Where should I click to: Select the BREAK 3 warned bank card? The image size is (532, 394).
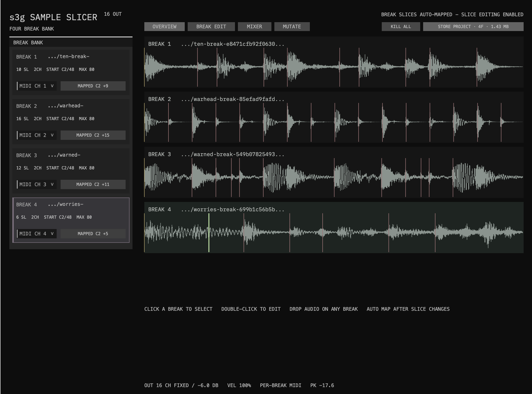(x=71, y=171)
